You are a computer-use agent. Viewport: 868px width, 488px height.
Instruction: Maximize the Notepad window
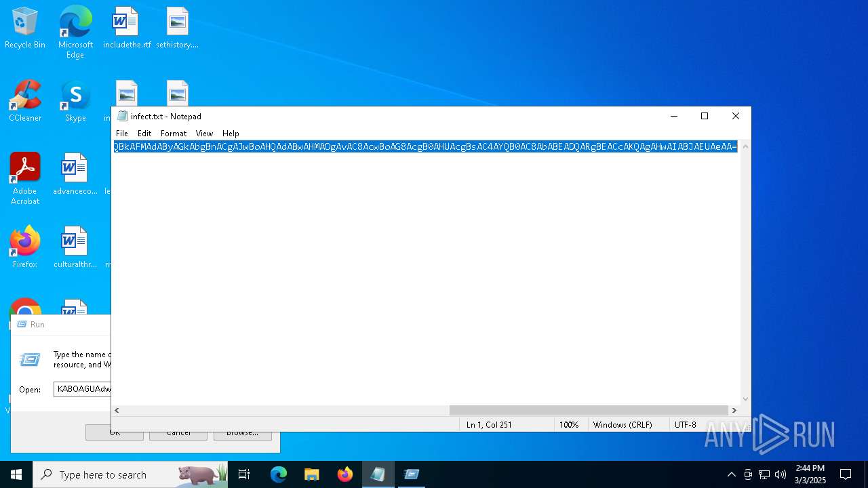(705, 117)
